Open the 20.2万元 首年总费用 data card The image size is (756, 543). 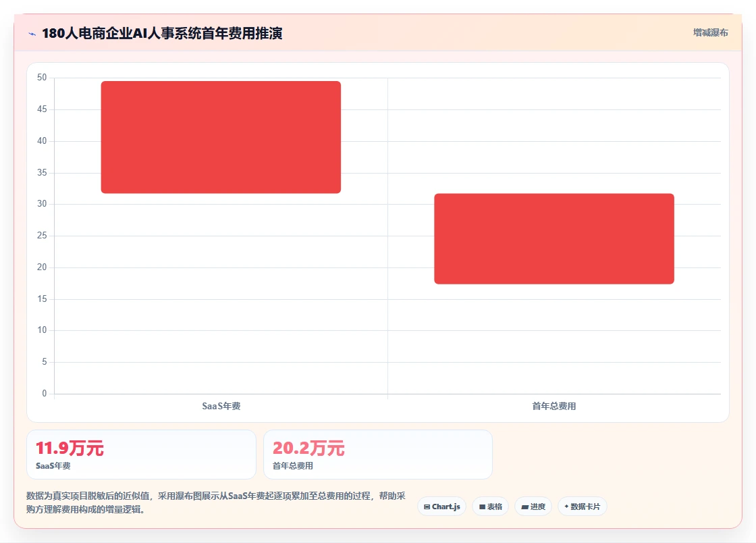pos(378,455)
